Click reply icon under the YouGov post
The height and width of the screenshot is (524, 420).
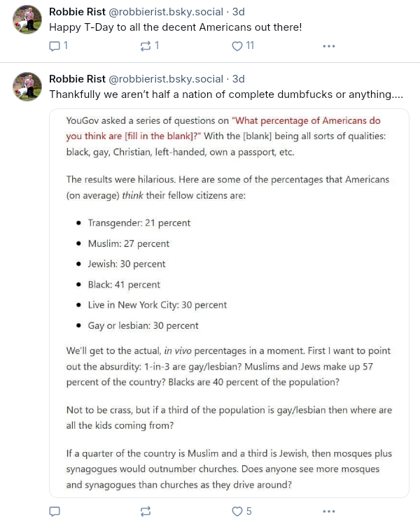point(55,511)
